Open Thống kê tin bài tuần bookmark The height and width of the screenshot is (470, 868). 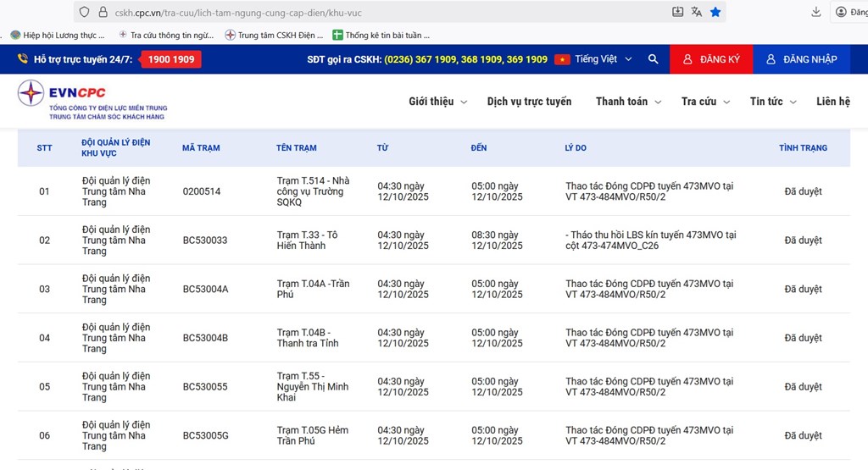coord(381,36)
